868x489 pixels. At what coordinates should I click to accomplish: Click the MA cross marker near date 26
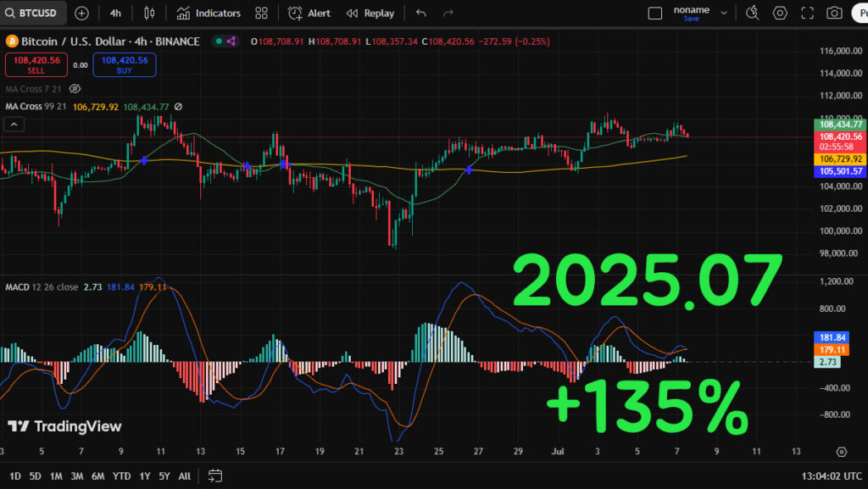[x=469, y=169]
